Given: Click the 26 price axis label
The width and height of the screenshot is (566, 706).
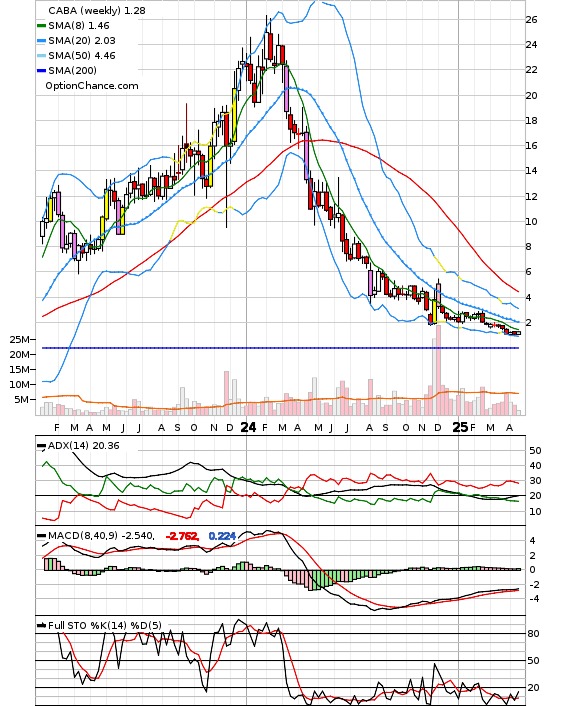Looking at the screenshot, I should click(x=531, y=19).
